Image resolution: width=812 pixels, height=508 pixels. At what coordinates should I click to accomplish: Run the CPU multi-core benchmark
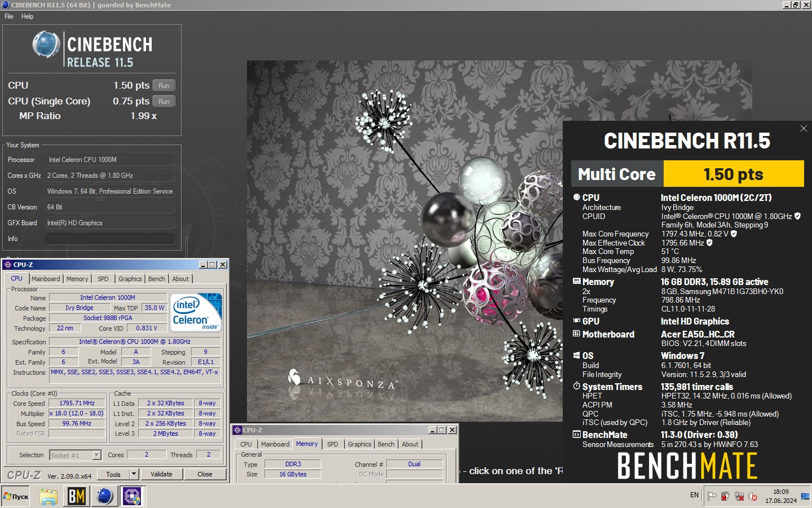click(164, 85)
